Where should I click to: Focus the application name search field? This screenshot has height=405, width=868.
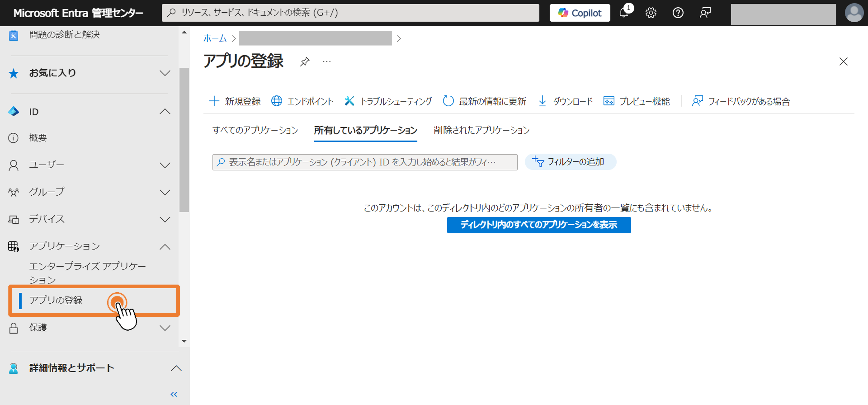click(365, 162)
